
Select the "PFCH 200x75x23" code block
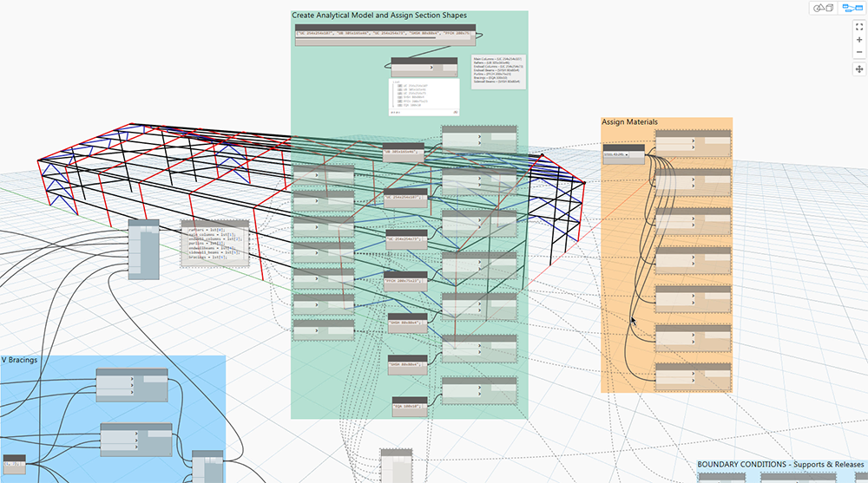pos(405,281)
